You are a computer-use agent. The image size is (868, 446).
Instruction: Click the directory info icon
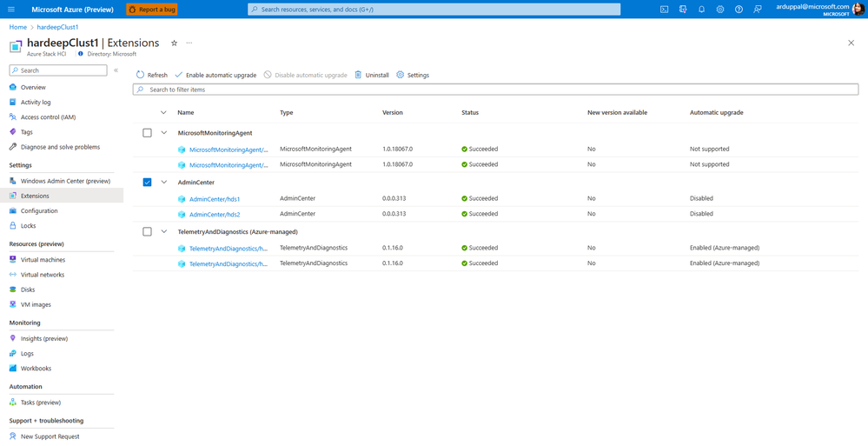coord(81,54)
